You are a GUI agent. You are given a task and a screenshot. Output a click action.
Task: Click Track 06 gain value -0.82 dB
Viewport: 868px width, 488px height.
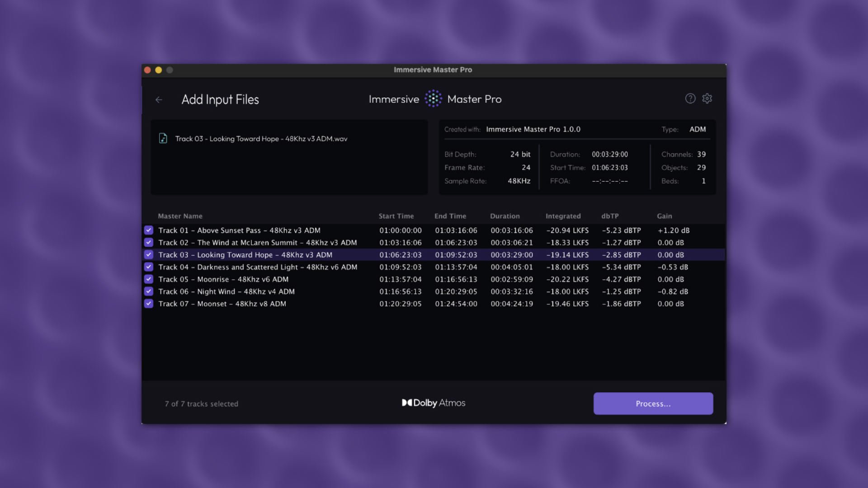672,291
